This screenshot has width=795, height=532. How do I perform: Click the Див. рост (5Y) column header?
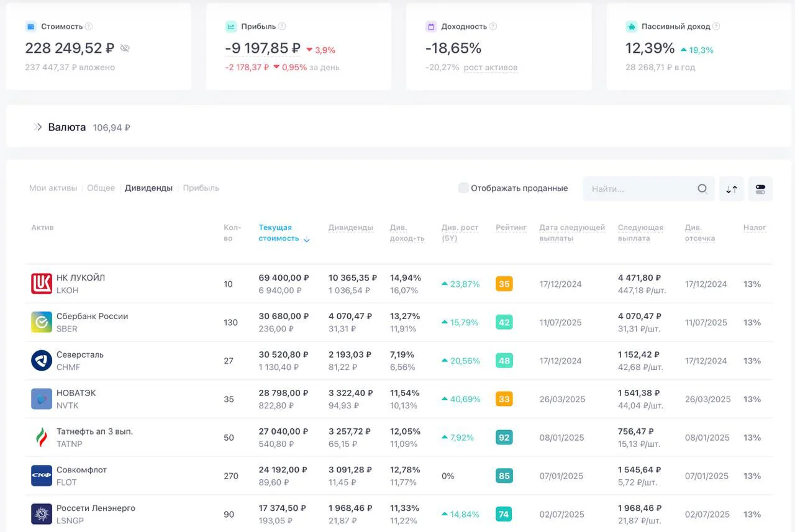coord(460,233)
